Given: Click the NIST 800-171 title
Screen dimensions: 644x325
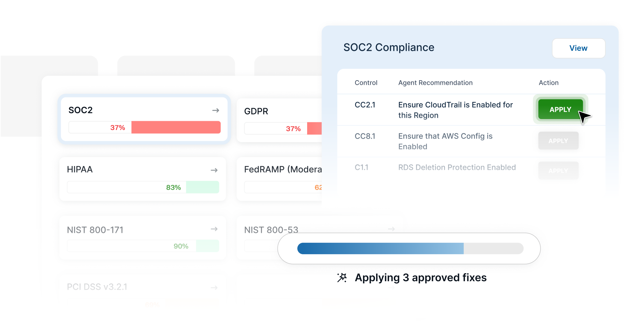Looking at the screenshot, I should (95, 230).
